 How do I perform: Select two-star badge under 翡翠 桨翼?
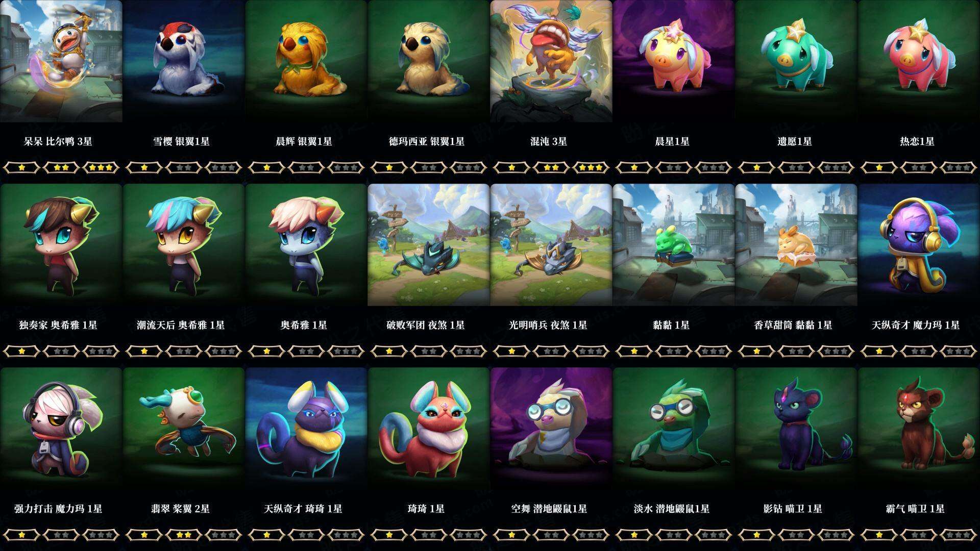[184, 534]
